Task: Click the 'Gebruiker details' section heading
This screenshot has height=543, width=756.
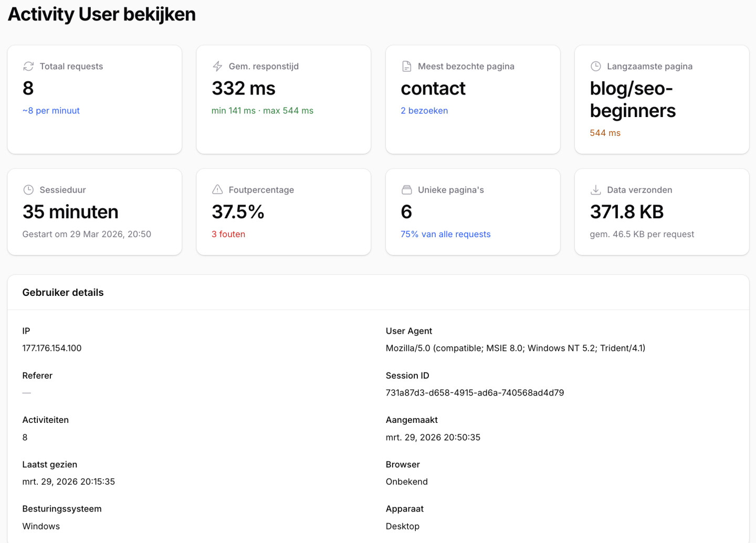Action: (x=63, y=293)
